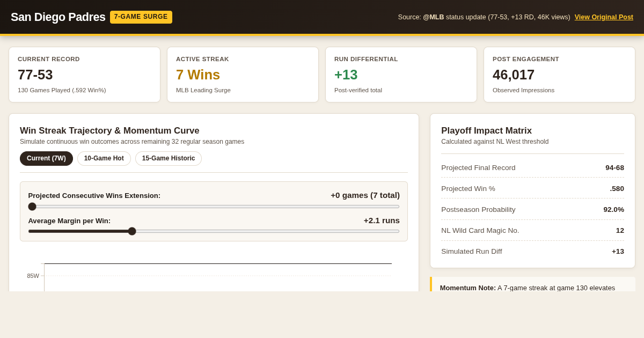Click the Observed Impressions caption
Viewport: 644px width, 338px height.
click(x=523, y=90)
